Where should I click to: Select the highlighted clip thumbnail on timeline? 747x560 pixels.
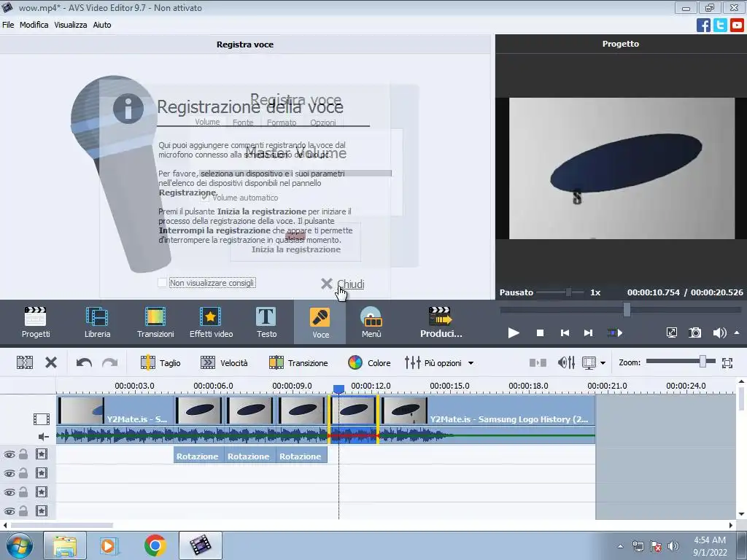click(x=354, y=410)
